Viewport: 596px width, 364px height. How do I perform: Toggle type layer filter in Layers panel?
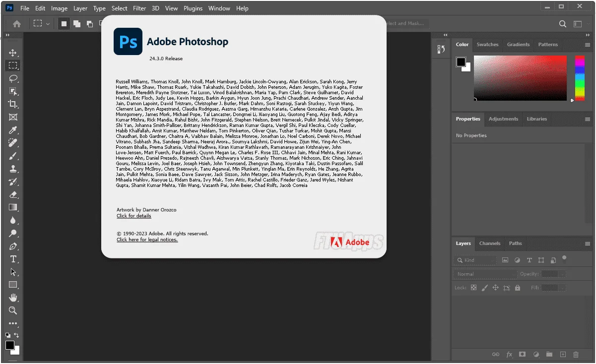click(x=529, y=260)
